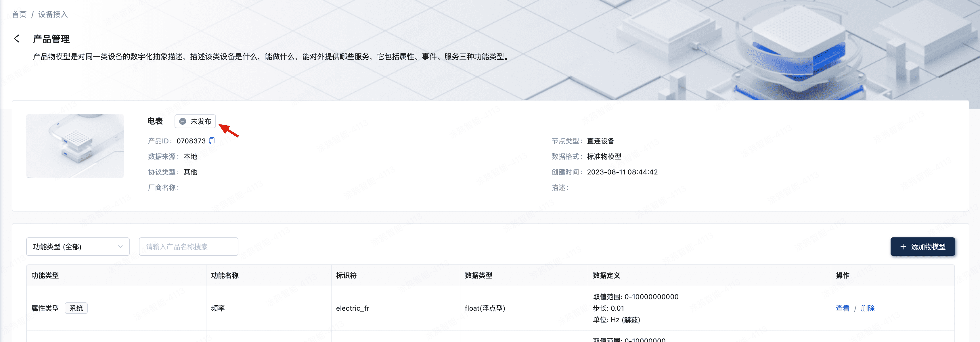This screenshot has height=342, width=980.
Task: Click the chevron in the 功能类型 selector
Action: pos(120,247)
